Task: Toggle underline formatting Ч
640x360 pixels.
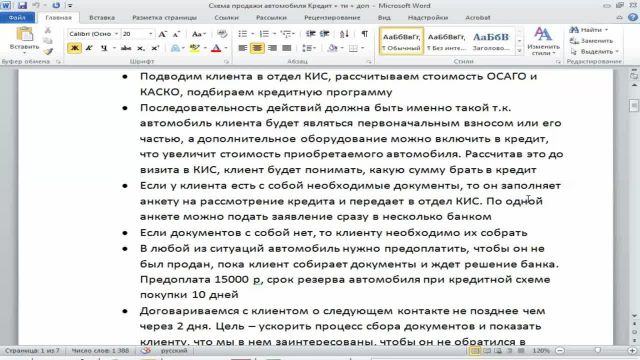Action: [104, 48]
